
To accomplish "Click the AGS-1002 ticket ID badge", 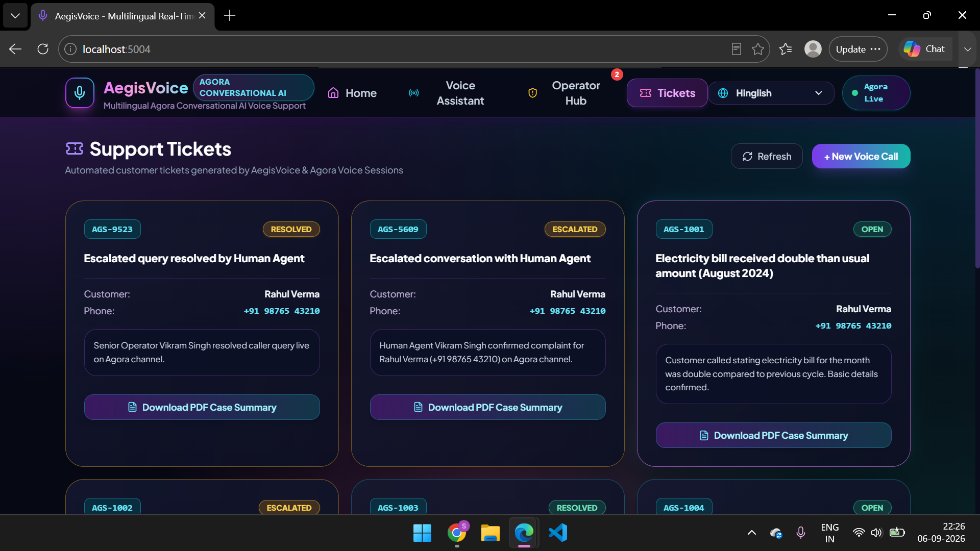I will pos(112,508).
